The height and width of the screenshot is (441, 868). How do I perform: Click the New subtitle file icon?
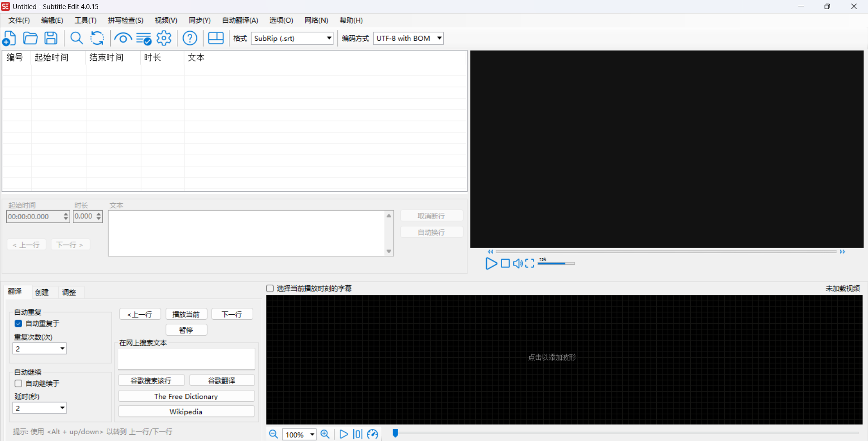(9, 38)
